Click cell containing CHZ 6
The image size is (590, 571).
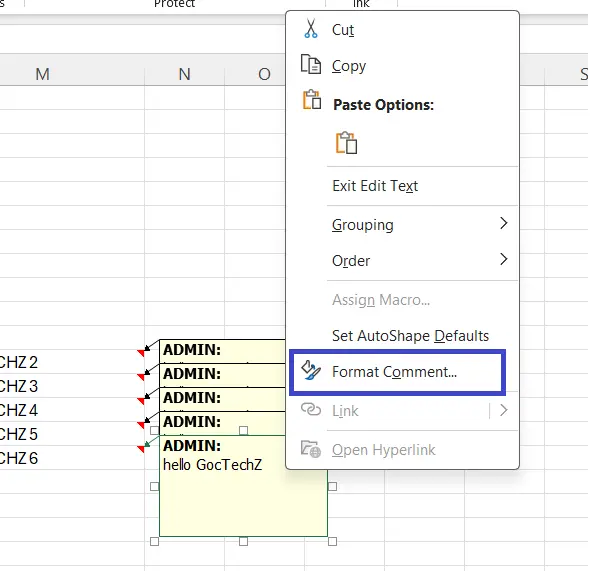(71, 458)
